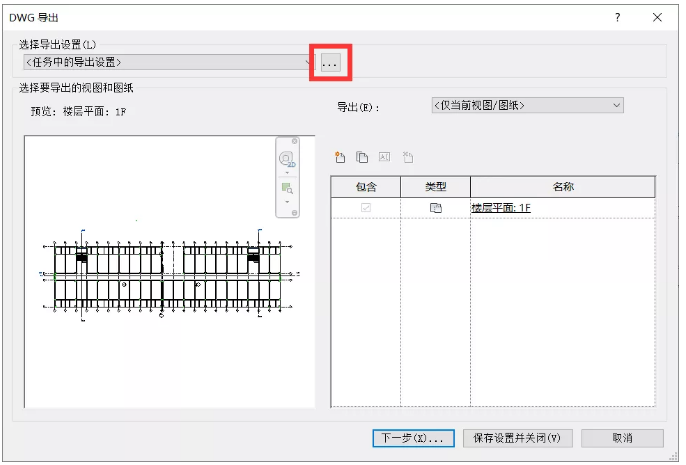Expand the zoom options dropdown arrow
The width and height of the screenshot is (686, 465).
287,202
